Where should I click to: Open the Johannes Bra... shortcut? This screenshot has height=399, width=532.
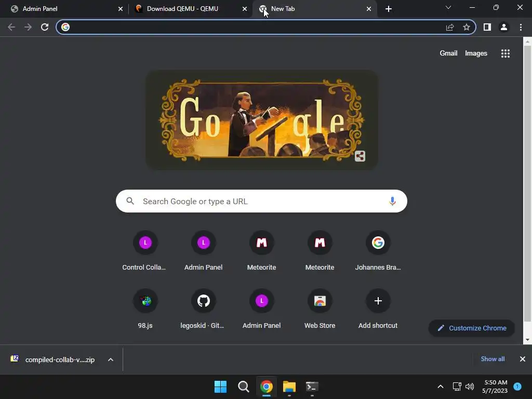(x=378, y=251)
